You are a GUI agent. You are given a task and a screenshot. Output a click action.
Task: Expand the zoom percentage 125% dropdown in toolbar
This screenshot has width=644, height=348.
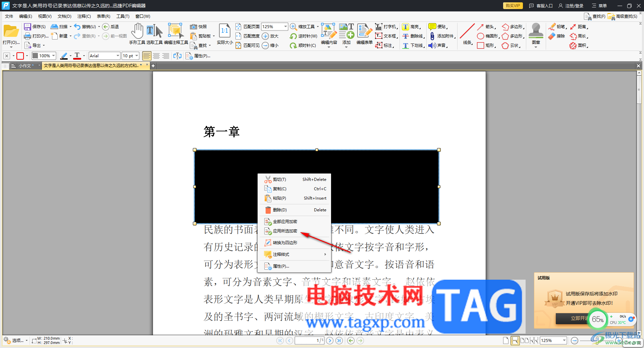(285, 26)
